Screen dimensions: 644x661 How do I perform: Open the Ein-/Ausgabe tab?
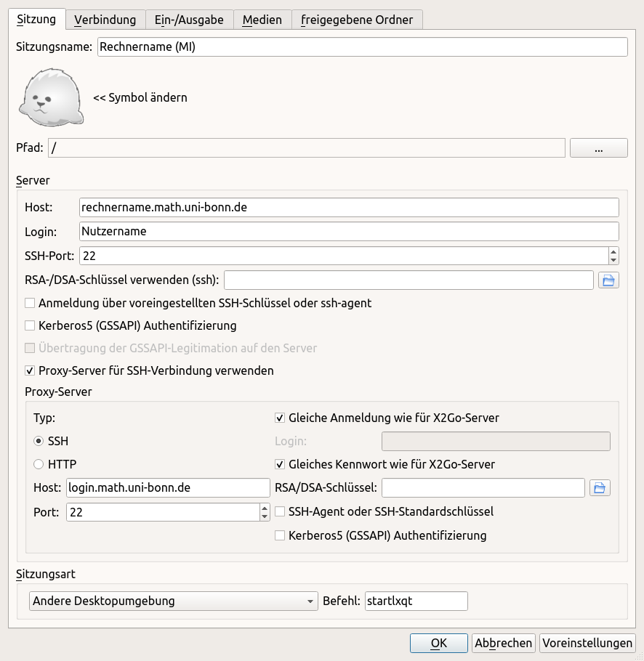coord(189,20)
